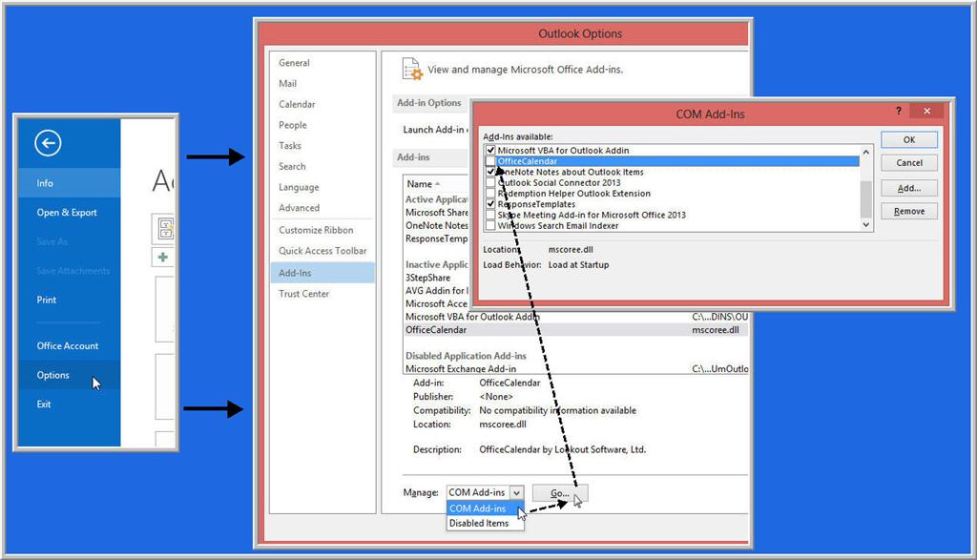Choose Disabled Items from Manage list
Screen dimensions: 977x560
point(479,523)
